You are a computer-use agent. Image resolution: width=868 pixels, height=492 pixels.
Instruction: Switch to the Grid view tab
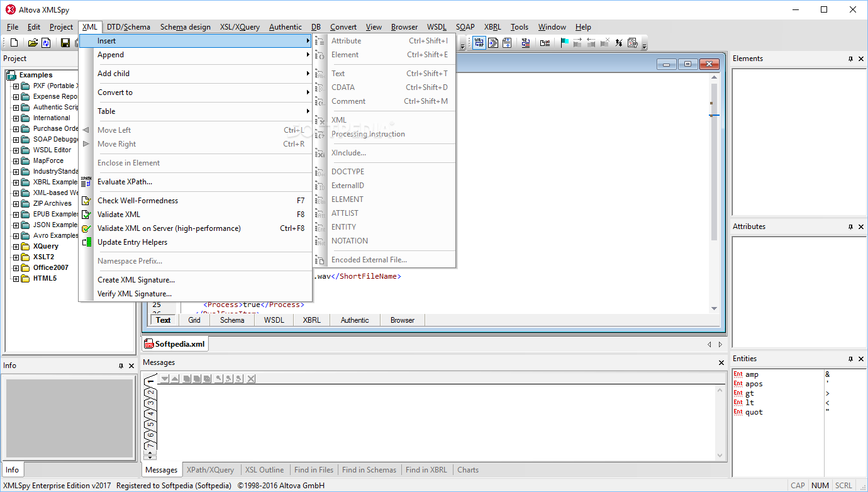point(194,320)
